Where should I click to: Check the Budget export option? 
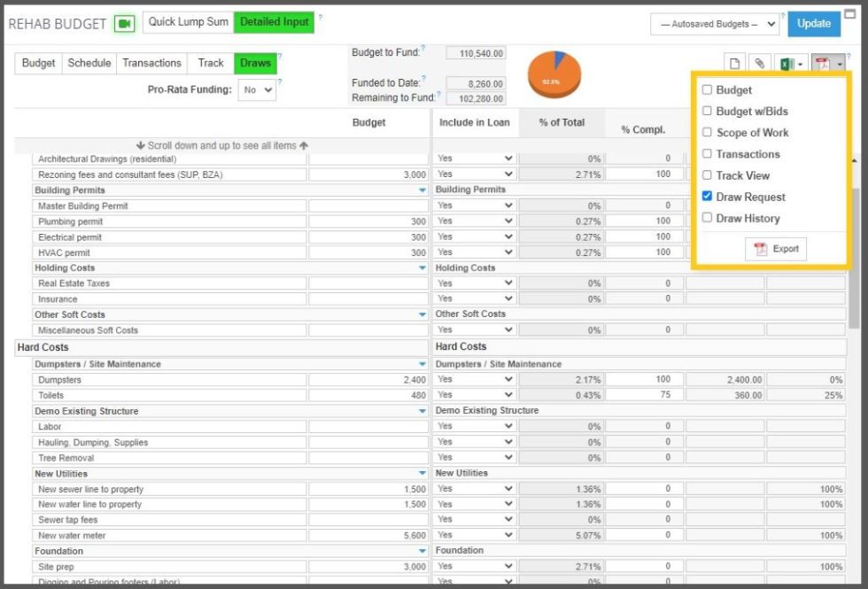point(706,89)
